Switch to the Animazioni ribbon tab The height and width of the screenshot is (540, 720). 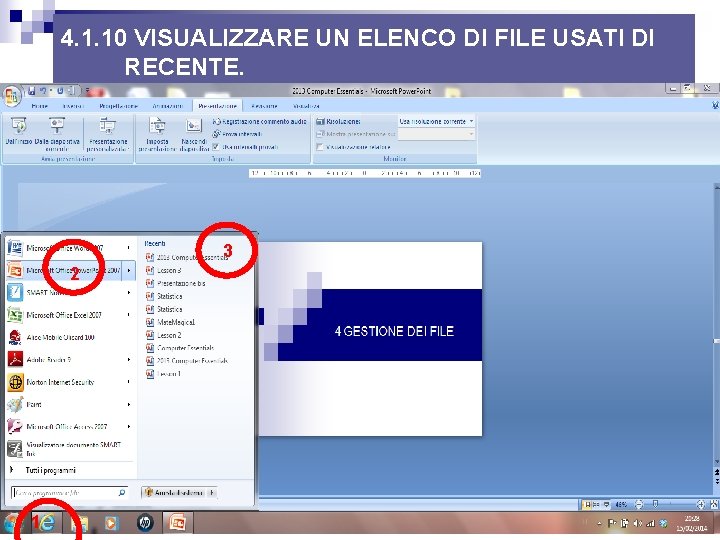(x=168, y=106)
